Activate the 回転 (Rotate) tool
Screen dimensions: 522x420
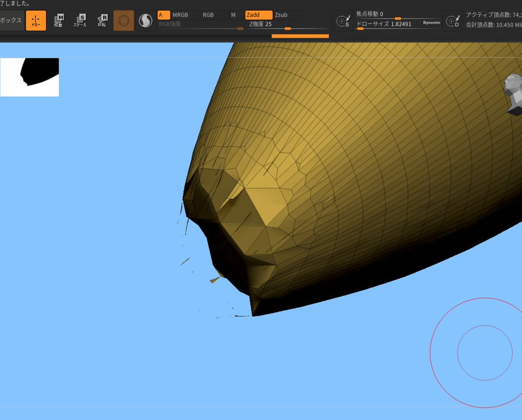102,20
